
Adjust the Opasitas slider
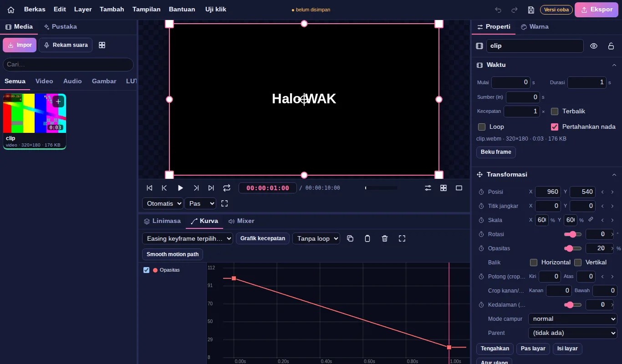click(x=573, y=248)
